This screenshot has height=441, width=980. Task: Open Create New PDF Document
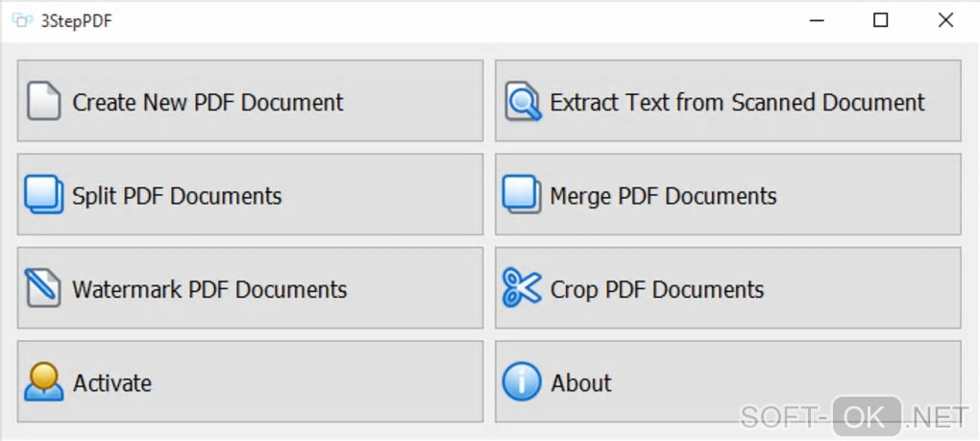208,102
